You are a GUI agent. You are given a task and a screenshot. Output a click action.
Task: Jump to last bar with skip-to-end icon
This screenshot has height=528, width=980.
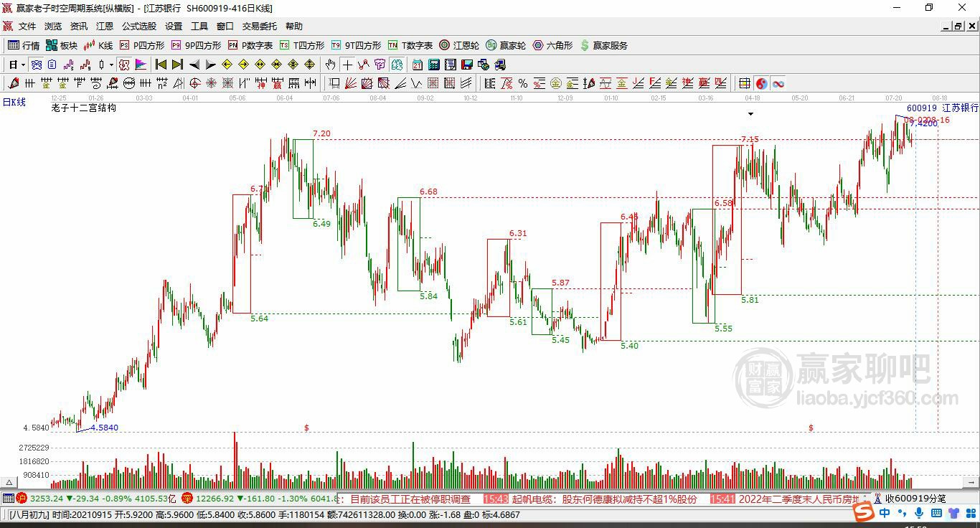177,65
